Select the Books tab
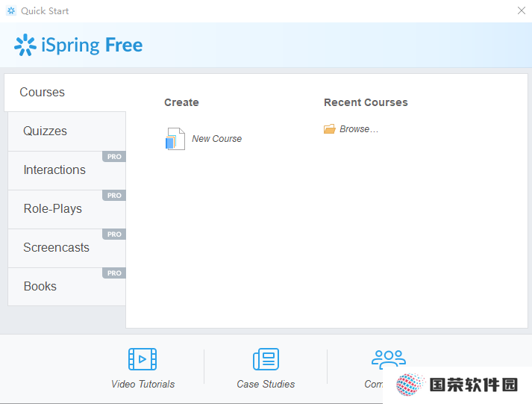 (x=67, y=287)
